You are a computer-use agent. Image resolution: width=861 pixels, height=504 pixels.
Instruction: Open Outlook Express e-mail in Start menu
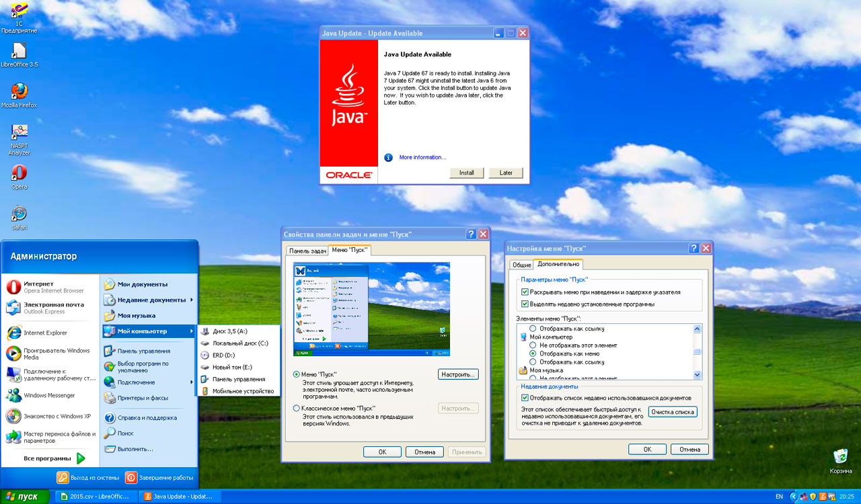tap(49, 308)
